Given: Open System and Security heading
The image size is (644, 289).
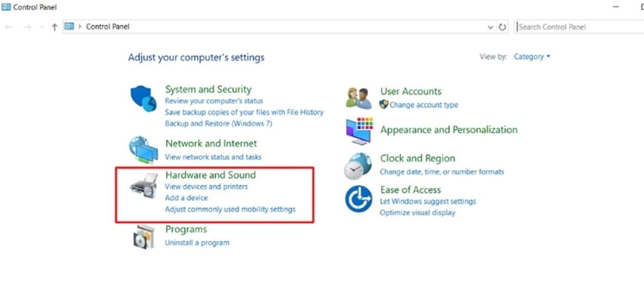Looking at the screenshot, I should [208, 90].
